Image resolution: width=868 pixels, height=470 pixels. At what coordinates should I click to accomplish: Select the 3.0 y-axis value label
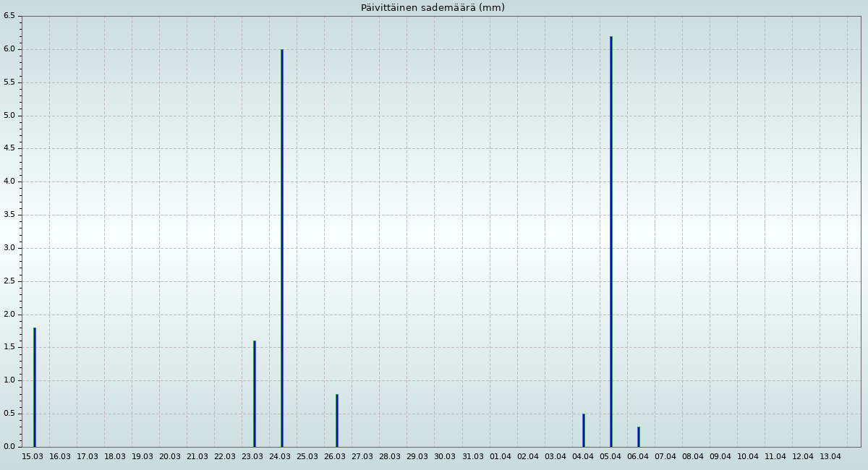[9, 248]
